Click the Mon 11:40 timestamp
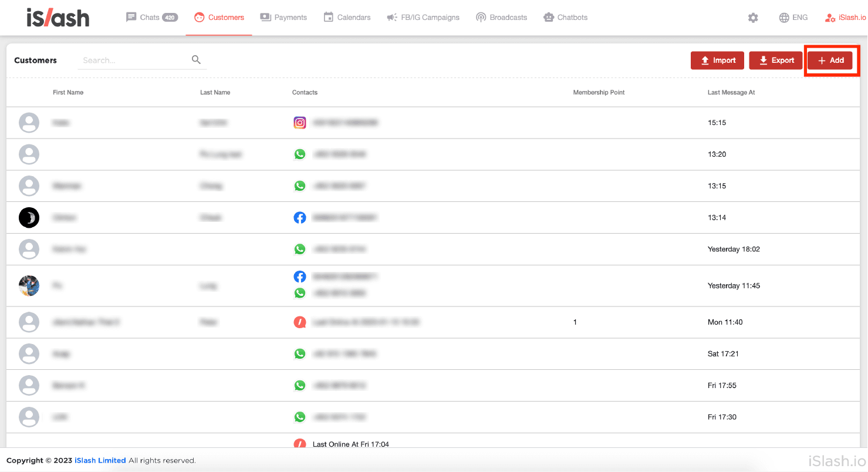 click(x=725, y=322)
